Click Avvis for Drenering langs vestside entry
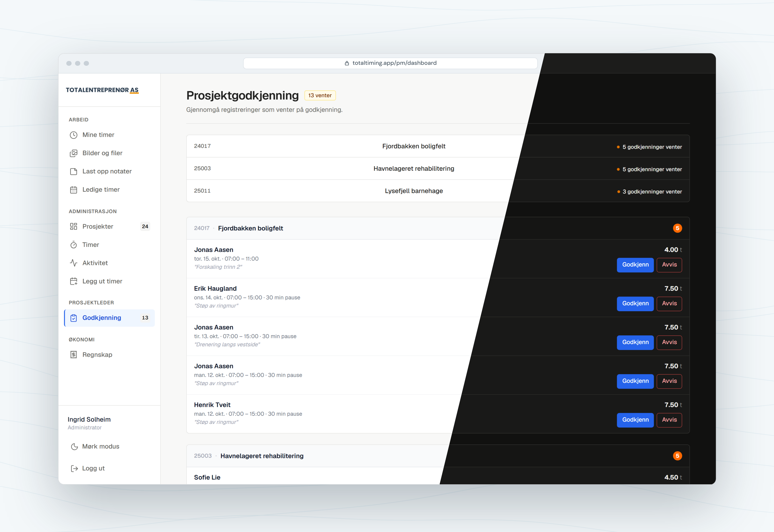774x532 pixels. pos(669,342)
